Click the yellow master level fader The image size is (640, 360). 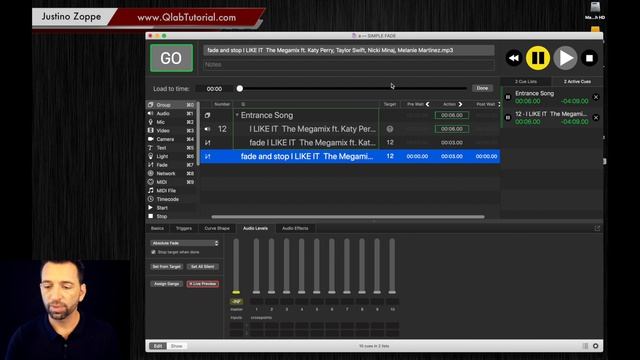pos(236,292)
